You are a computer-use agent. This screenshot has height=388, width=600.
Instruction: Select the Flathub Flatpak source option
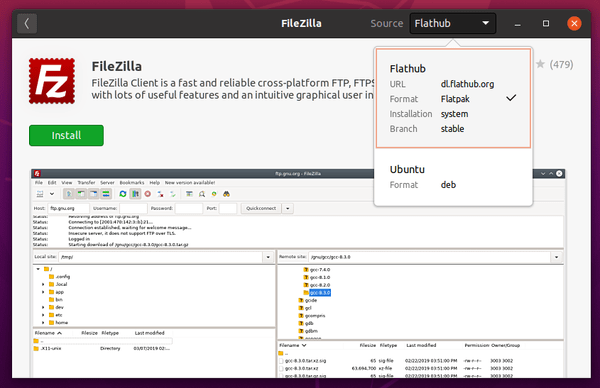[453, 98]
